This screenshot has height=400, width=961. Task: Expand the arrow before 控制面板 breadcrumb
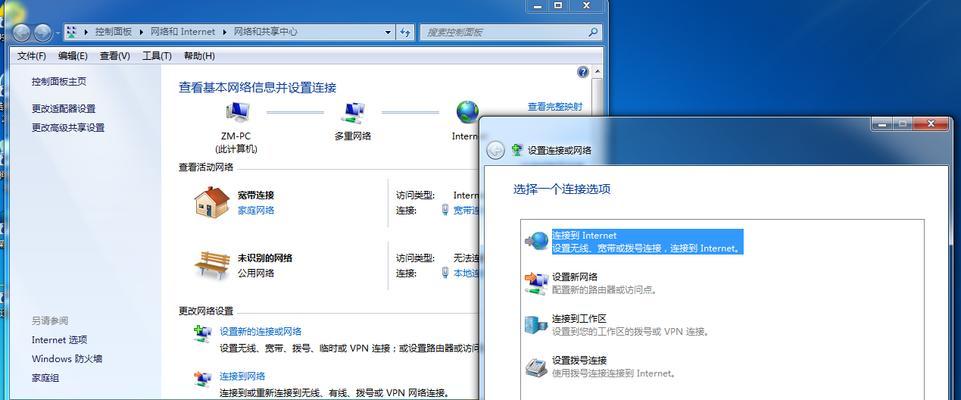click(86, 32)
